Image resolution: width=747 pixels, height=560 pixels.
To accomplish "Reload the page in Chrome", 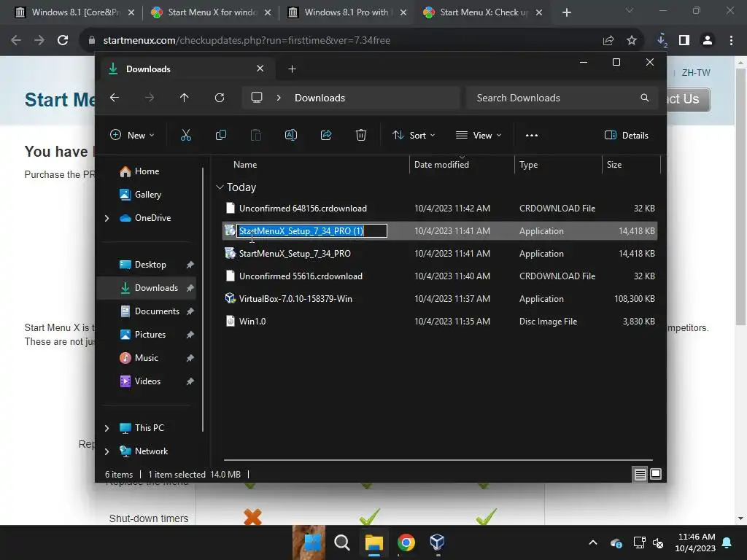I will point(63,40).
